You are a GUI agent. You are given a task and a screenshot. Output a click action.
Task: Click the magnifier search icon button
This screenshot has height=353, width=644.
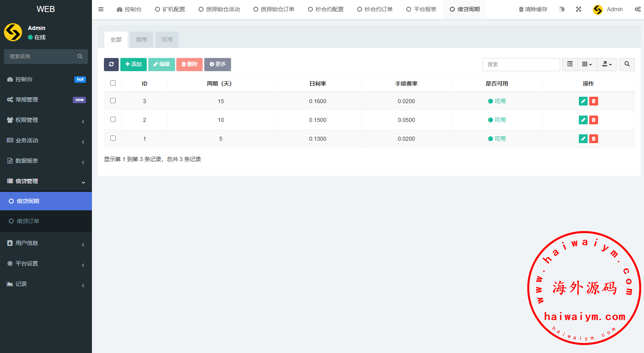627,64
